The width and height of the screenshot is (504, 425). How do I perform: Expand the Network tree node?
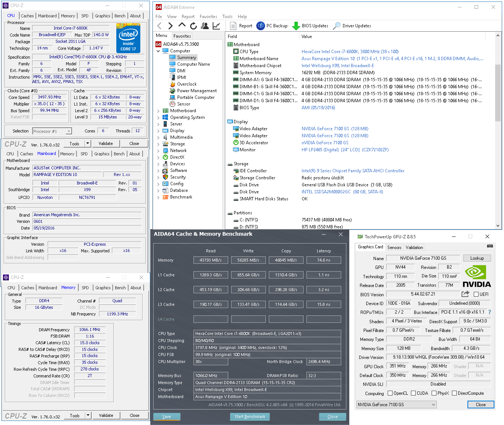click(x=158, y=151)
